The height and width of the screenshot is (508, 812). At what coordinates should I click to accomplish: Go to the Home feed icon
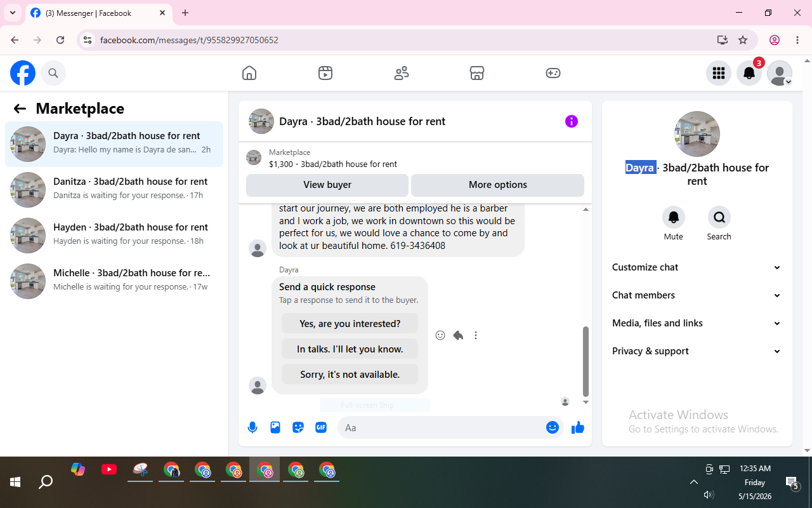coord(249,73)
